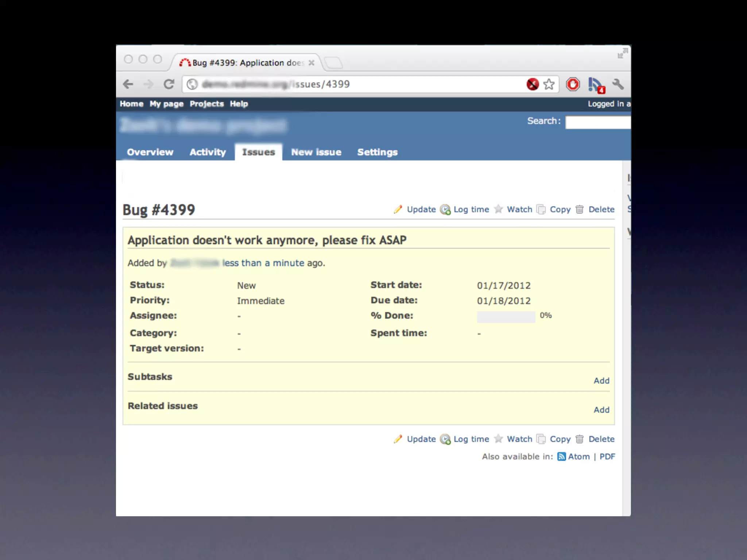Open the New issue tab
This screenshot has width=747, height=560.
point(316,152)
